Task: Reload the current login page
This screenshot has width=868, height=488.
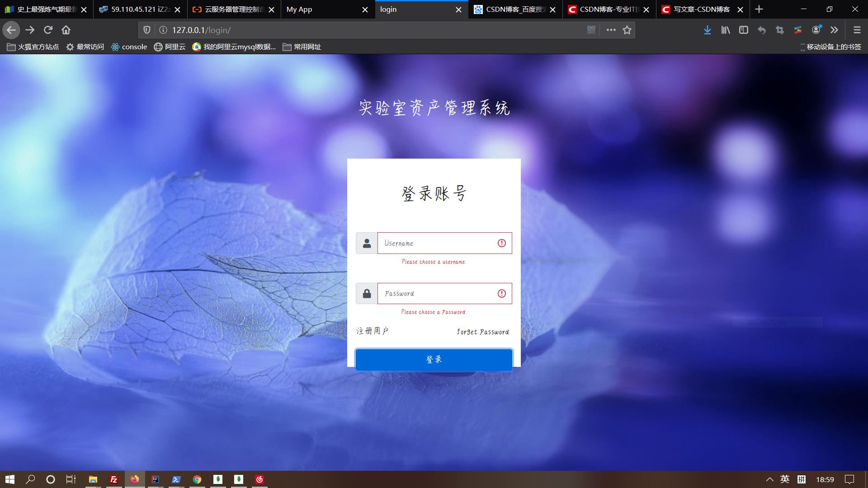Action: (48, 30)
